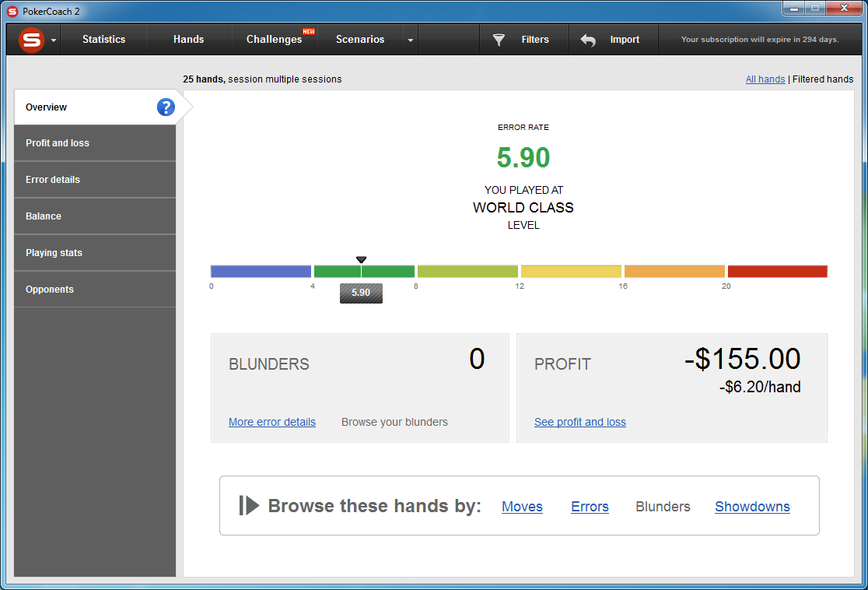868x590 pixels.
Task: Open the Scenarios menu
Action: click(x=360, y=40)
